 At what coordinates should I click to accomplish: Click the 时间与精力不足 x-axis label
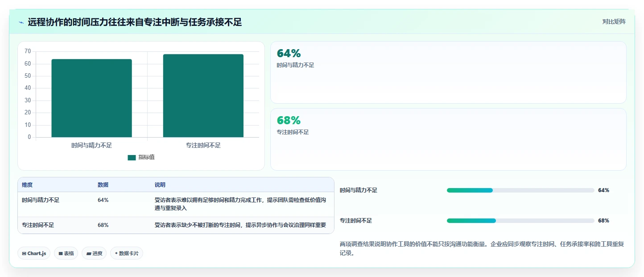coord(91,145)
